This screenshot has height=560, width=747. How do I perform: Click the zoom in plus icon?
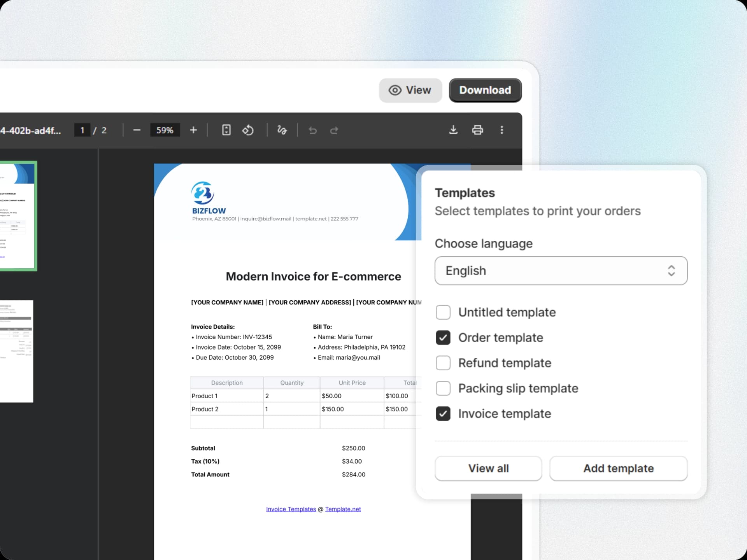(193, 130)
